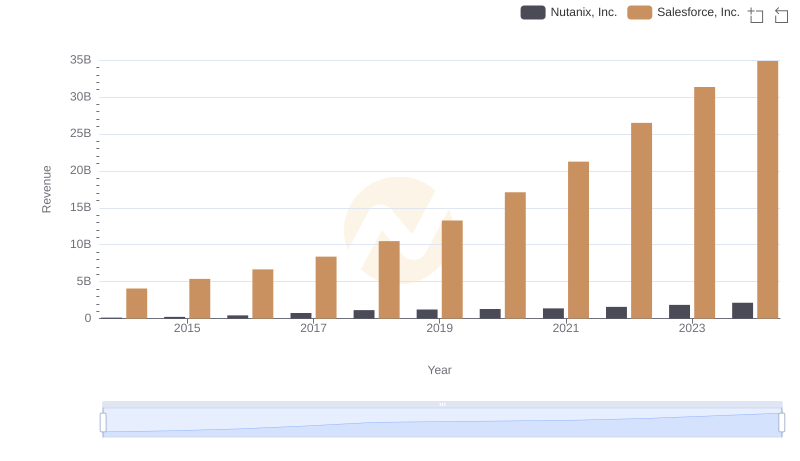Click the Salesforce tan legend swatch
Screen dimensions: 800x461
(639, 12)
